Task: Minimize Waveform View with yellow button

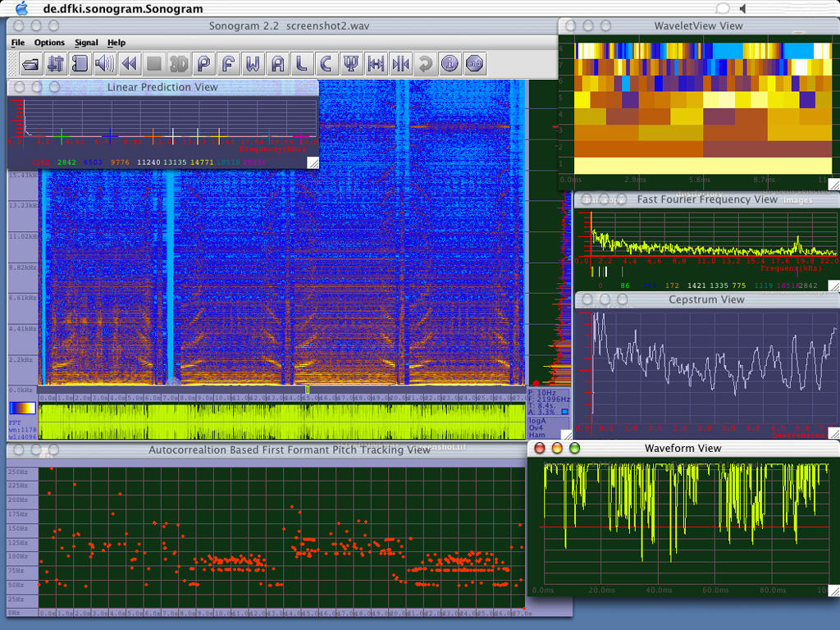Action: point(557,448)
